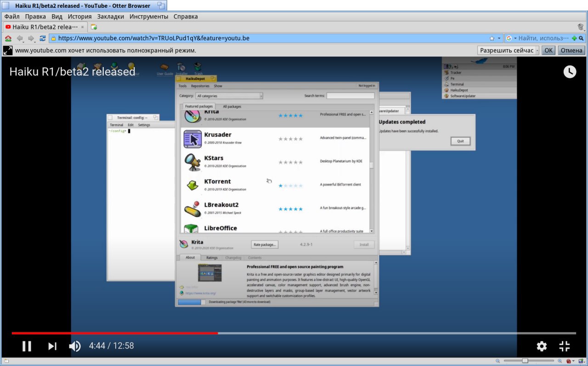
Task: Select the KTorrent download arrow icon
Action: 192,185
